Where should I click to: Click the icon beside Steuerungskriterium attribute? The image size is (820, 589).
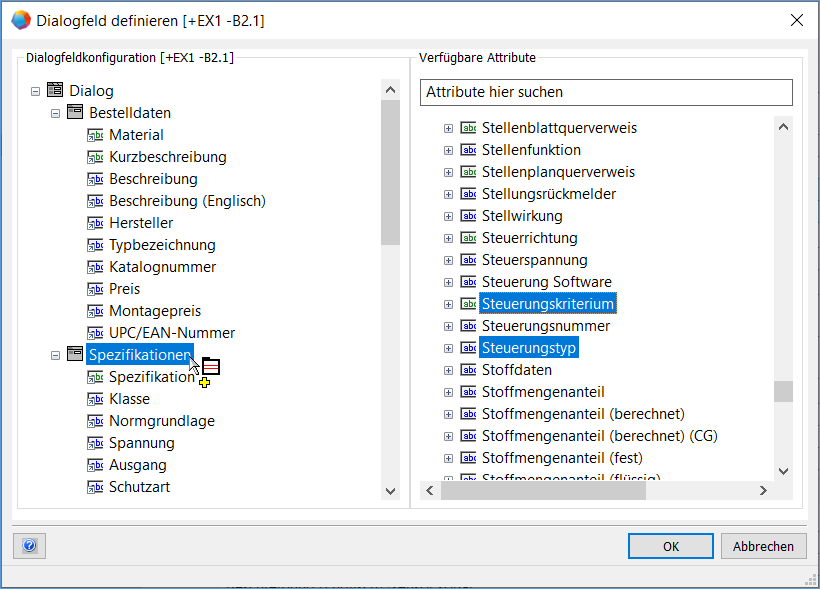pyautogui.click(x=468, y=304)
